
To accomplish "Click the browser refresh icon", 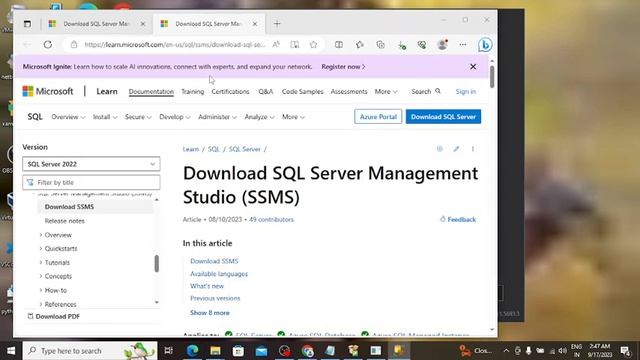I will (x=48, y=44).
